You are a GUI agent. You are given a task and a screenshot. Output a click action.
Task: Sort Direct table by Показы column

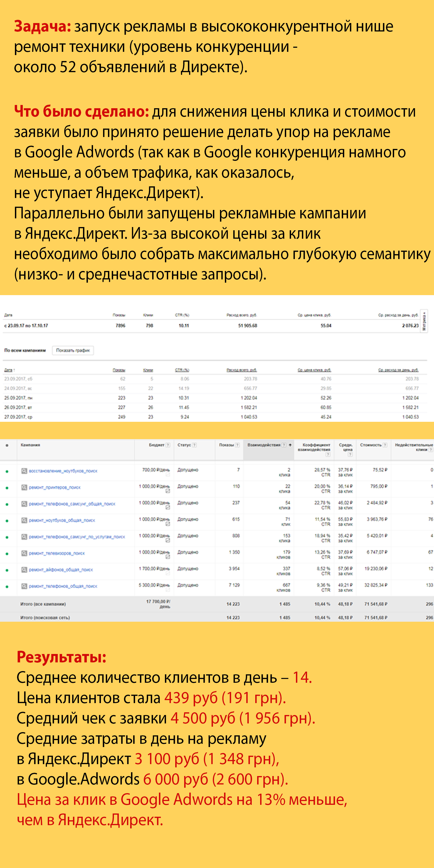(x=119, y=370)
